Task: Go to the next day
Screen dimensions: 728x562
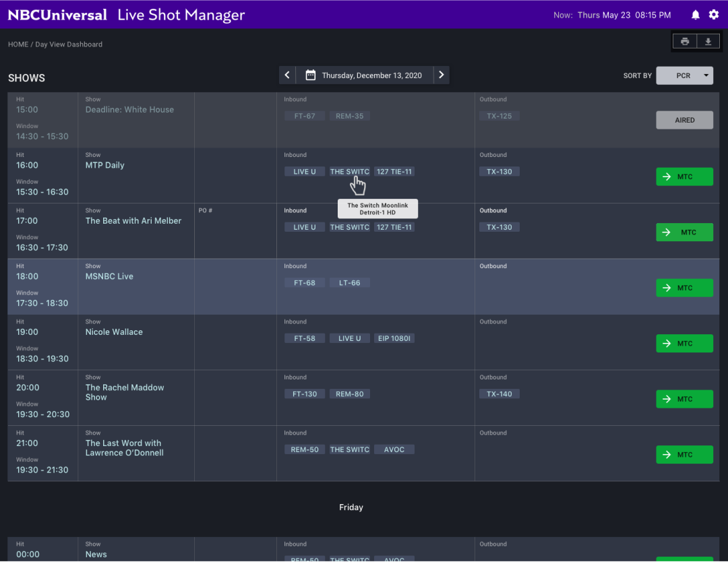Action: (x=441, y=75)
